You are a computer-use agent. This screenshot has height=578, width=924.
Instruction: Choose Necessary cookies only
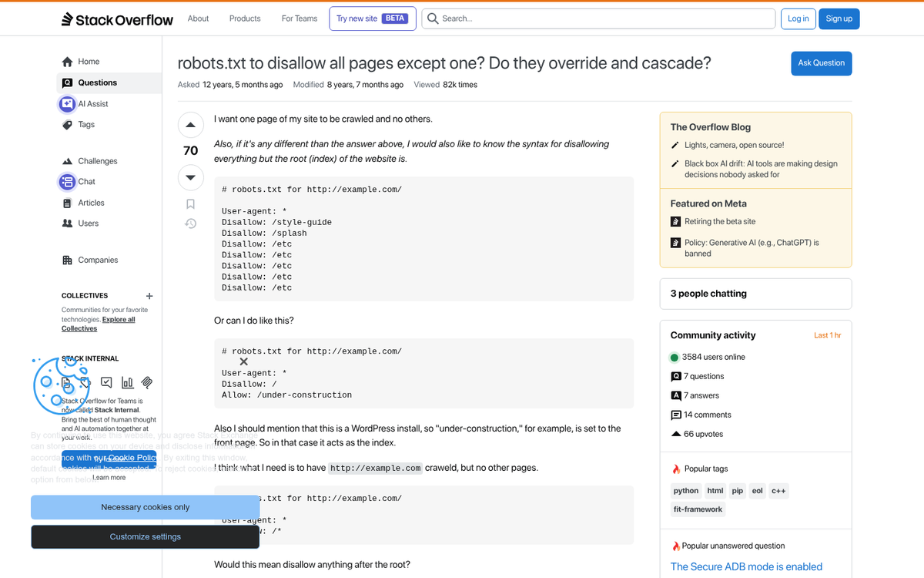point(145,507)
